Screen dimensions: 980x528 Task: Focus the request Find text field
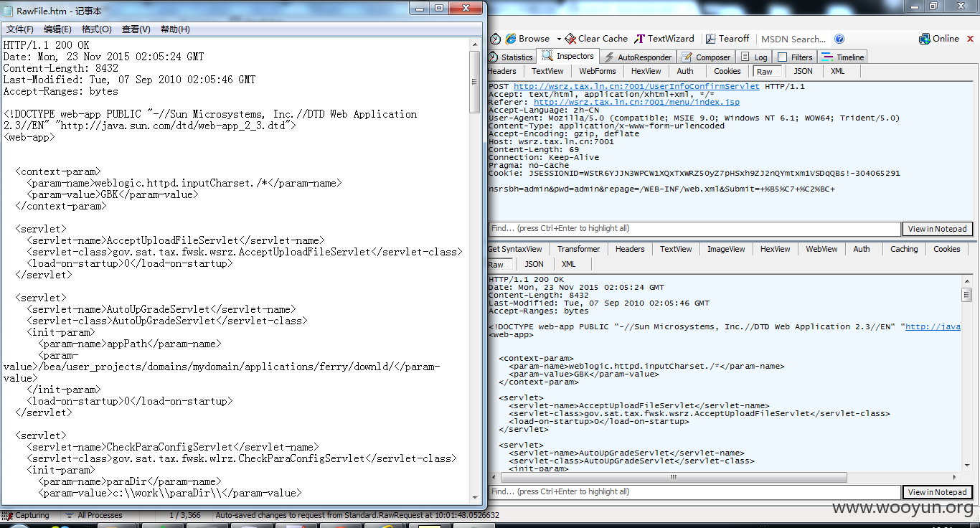tap(694, 229)
